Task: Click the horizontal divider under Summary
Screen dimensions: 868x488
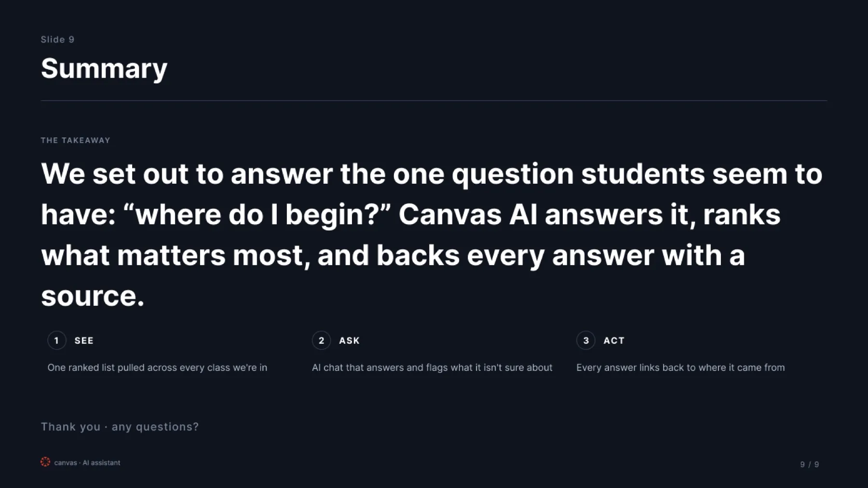Action: pyautogui.click(x=434, y=100)
